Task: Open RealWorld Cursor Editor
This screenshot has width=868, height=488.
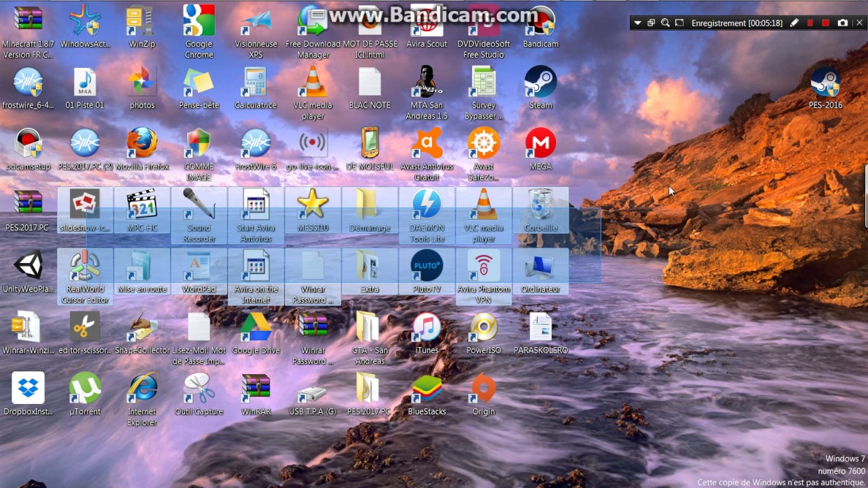Action: click(85, 265)
